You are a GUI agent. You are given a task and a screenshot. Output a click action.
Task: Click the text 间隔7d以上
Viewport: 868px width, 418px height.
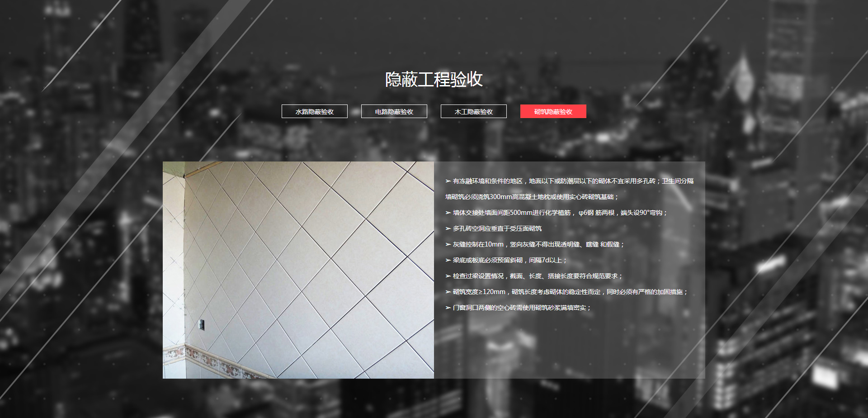(x=546, y=260)
